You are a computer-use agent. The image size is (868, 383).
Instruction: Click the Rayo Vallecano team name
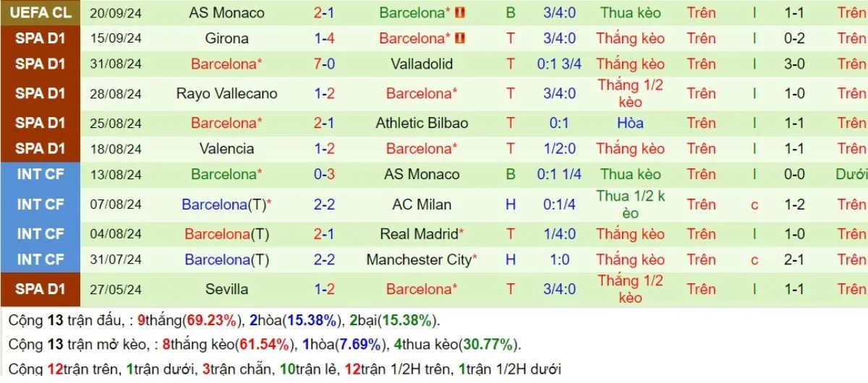pyautogui.click(x=226, y=93)
